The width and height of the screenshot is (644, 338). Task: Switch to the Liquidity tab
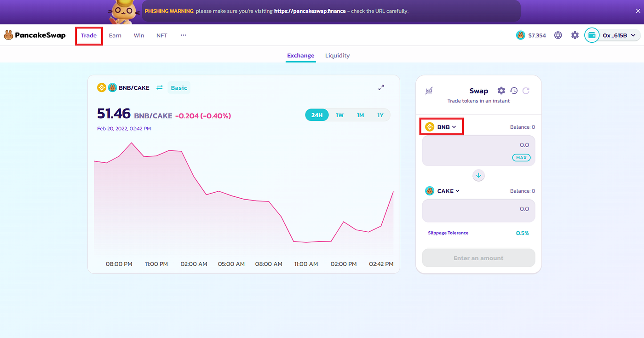point(338,56)
